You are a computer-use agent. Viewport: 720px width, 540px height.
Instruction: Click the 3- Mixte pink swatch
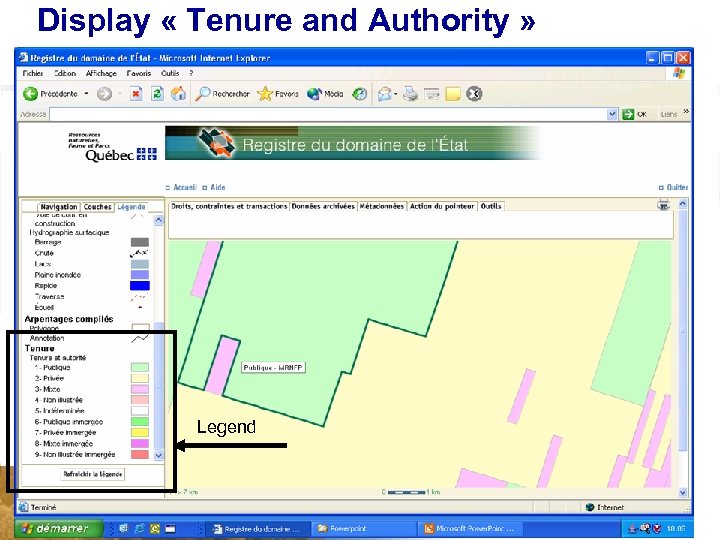click(140, 389)
